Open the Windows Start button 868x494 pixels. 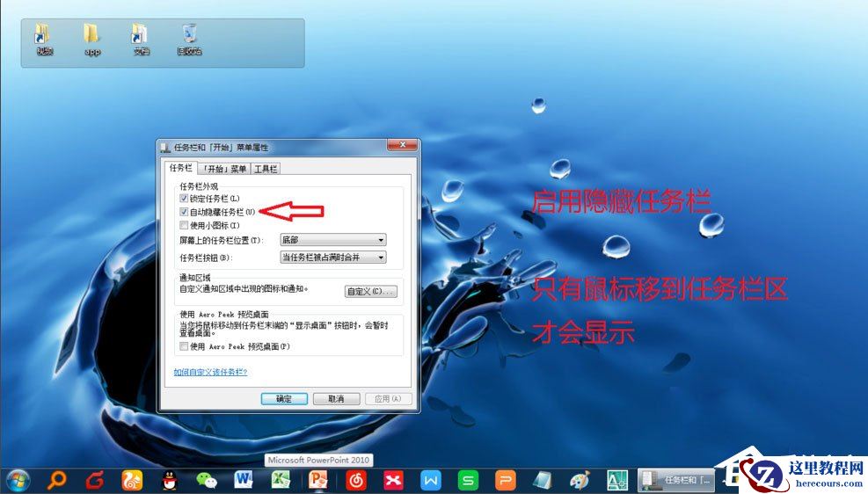click(x=18, y=480)
